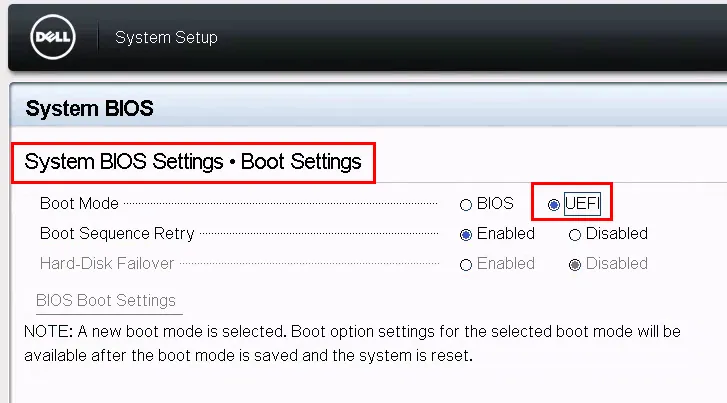Click the 'UEFI' option text for Boot Mode
Screen dimensions: 727x403
point(584,204)
